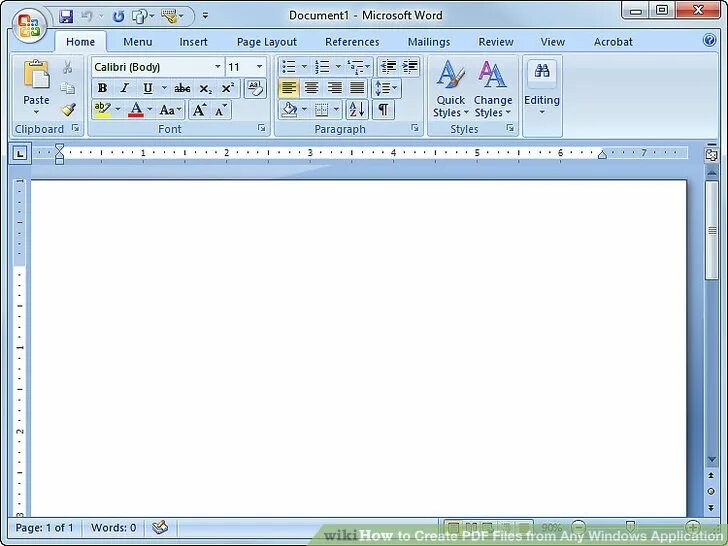This screenshot has width=728, height=546.
Task: Open the font color dropdown arrow
Action: (x=150, y=110)
